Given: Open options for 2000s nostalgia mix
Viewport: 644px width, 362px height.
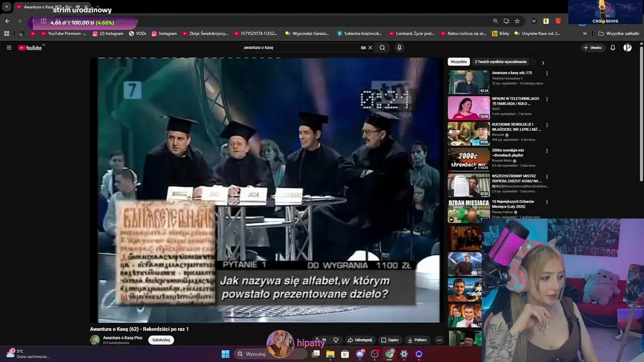Looking at the screenshot, I should (547, 151).
